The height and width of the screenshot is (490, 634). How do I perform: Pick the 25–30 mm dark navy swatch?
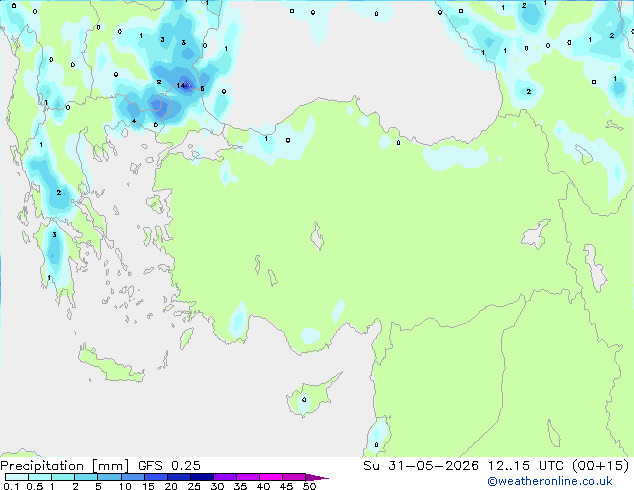tap(202, 477)
